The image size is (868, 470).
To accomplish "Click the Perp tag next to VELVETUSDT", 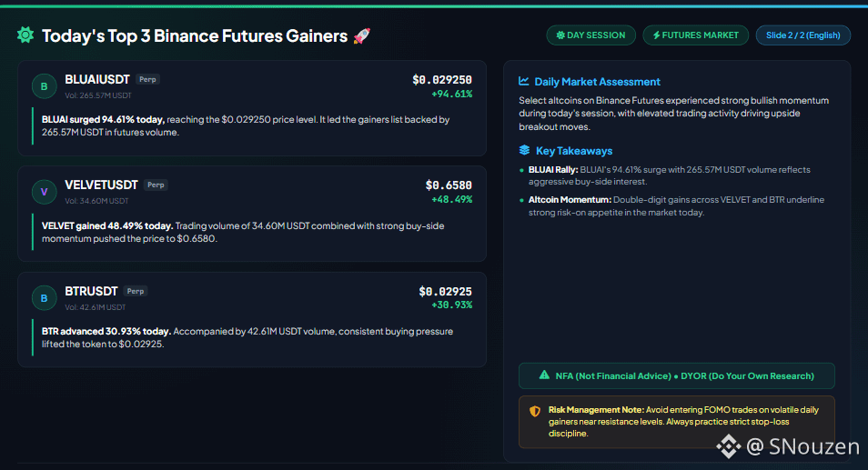I will 156,185.
